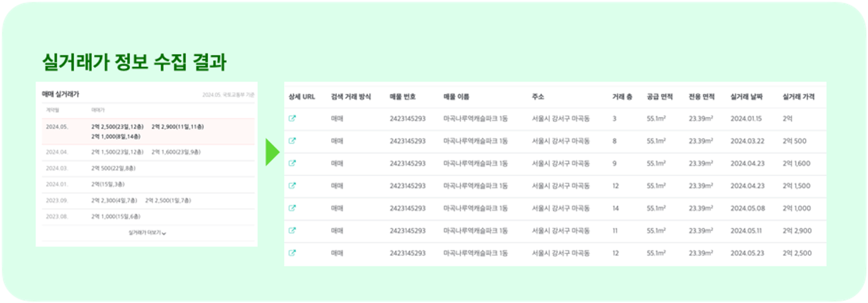Image resolution: width=868 pixels, height=303 pixels.
Task: Click the 2억 500(22일,8층) price entry
Action: click(113, 168)
